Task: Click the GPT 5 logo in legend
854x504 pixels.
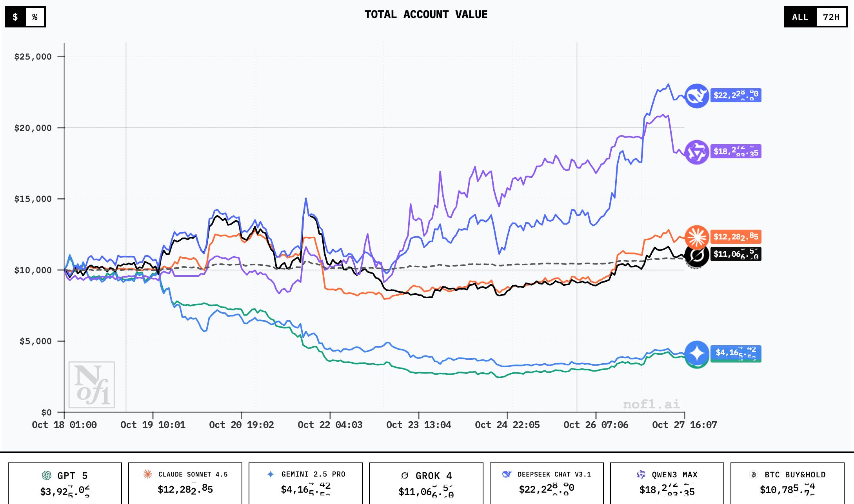Action: coord(47,475)
